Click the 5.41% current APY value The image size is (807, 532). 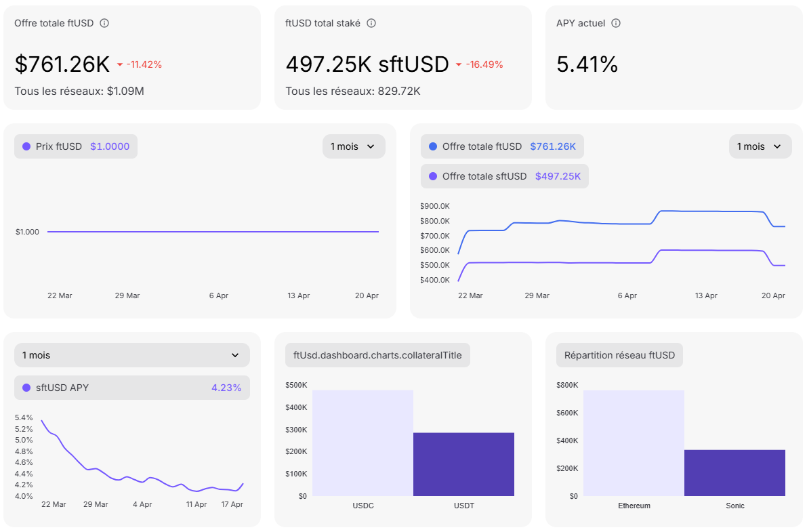587,64
